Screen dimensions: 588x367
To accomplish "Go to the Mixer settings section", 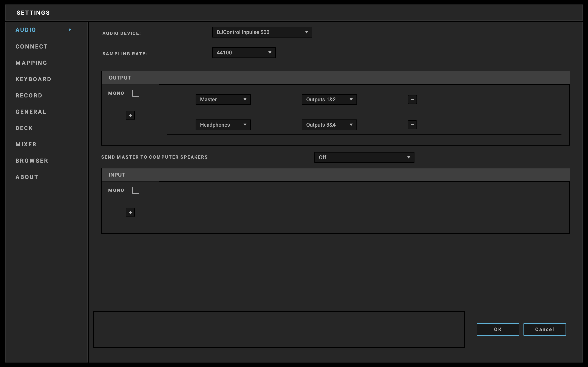I will (26, 144).
